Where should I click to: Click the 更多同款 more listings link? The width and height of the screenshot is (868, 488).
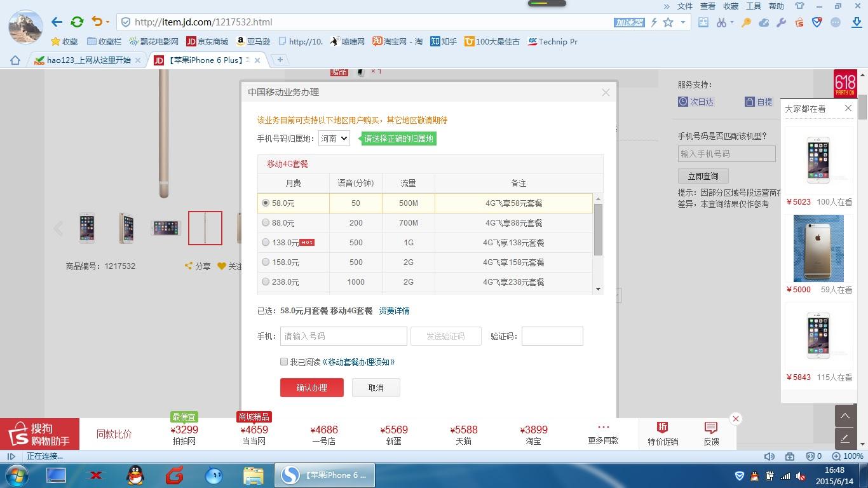603,434
